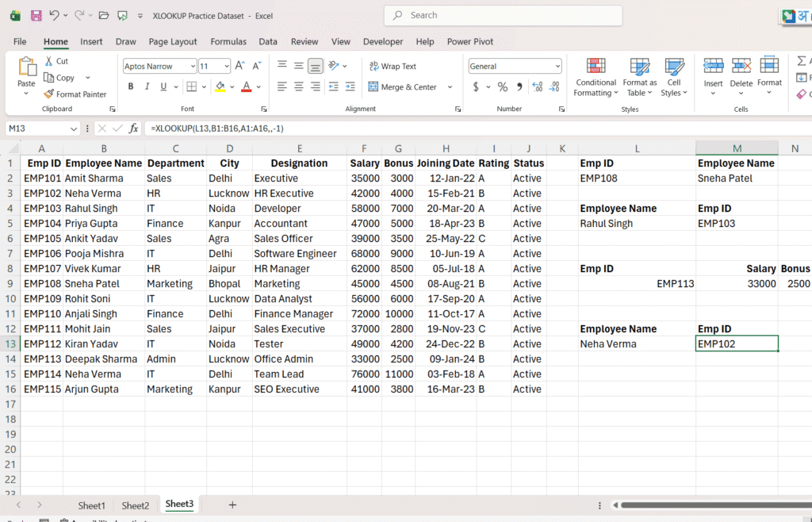The image size is (812, 522).
Task: Click the Paste clipboard icon
Action: [x=26, y=67]
